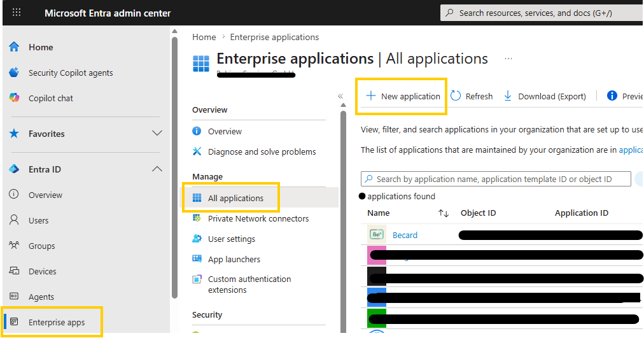The width and height of the screenshot is (644, 338).
Task: Click the Private Network connectors icon
Action: [x=197, y=218]
